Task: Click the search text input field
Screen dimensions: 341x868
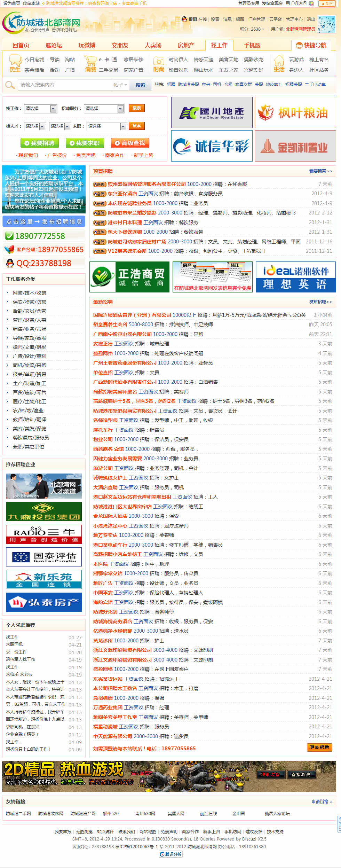Action: 65,85
